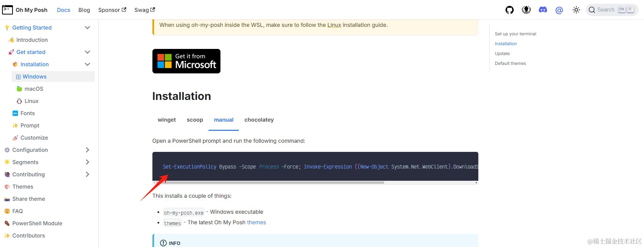The image size is (644, 247).
Task: Open the Introduction sidebar page
Action: tap(32, 40)
